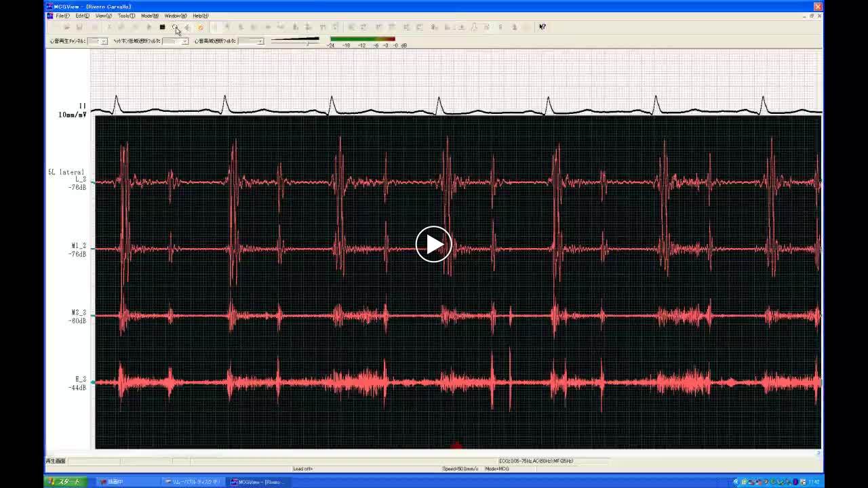Click the Windows Start button
This screenshot has width=868, height=488.
pos(65,482)
